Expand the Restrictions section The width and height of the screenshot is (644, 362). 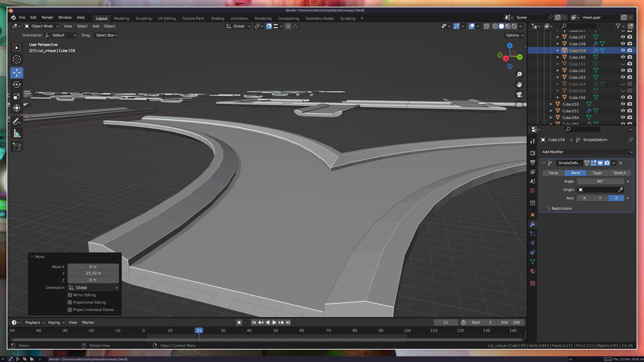pyautogui.click(x=561, y=208)
